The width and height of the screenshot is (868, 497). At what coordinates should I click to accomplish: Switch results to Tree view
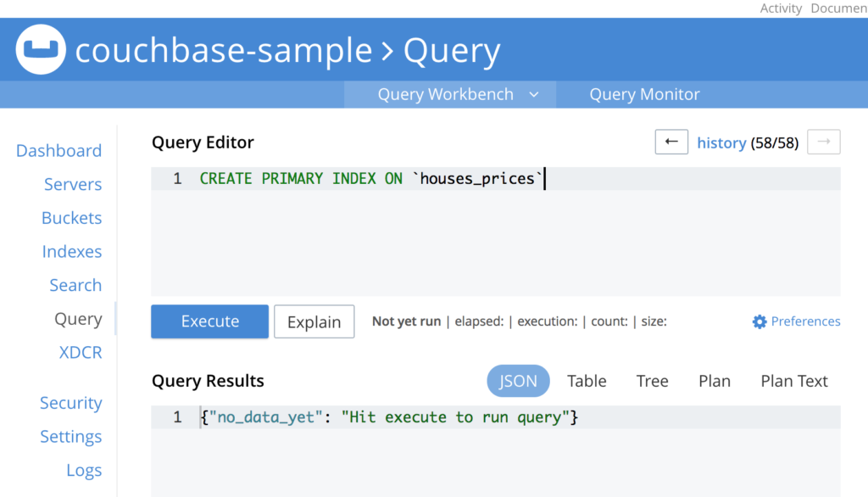coord(652,381)
